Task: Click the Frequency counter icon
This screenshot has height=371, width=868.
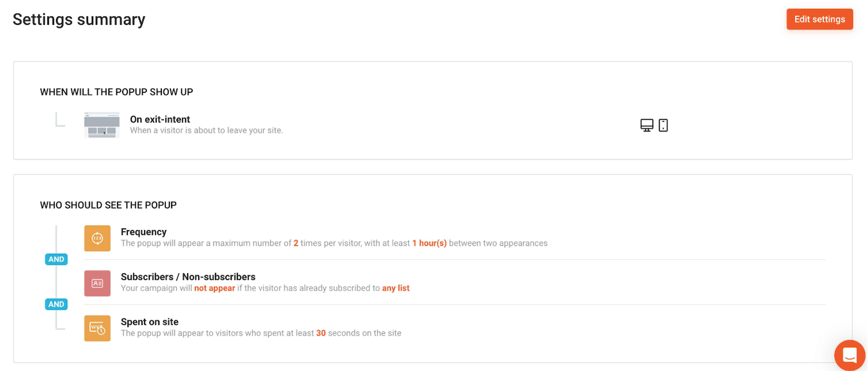Action: (x=97, y=238)
